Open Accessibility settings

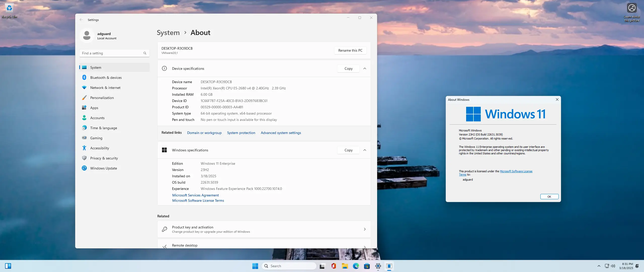point(100,148)
